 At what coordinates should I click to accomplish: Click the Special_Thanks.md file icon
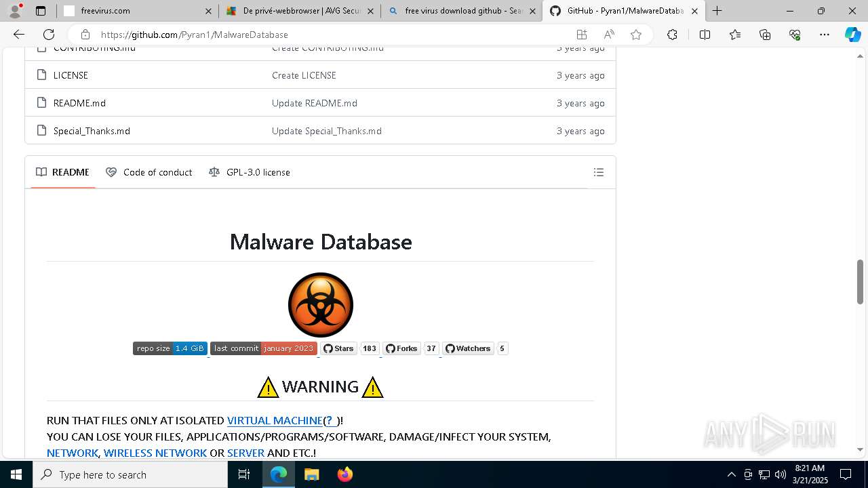click(x=41, y=131)
